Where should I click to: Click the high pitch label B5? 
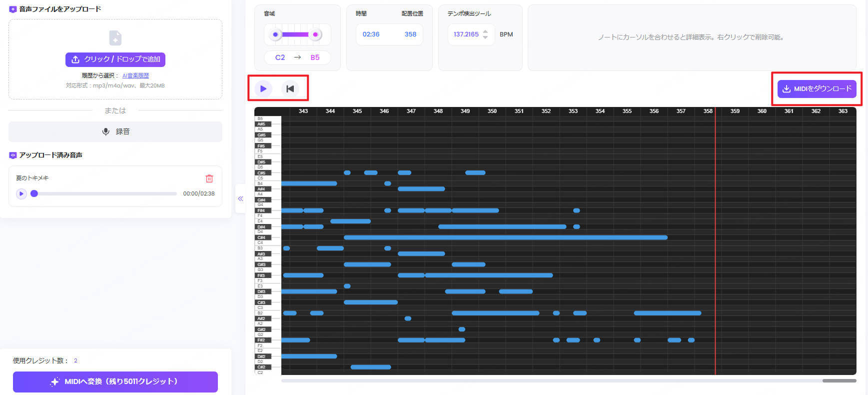coord(315,57)
